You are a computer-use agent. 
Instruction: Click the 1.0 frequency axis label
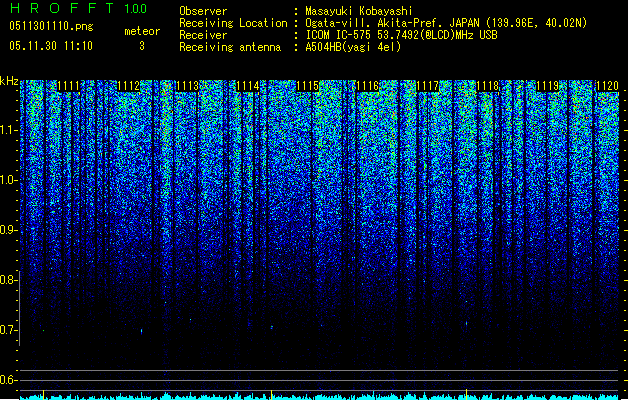pyautogui.click(x=9, y=180)
